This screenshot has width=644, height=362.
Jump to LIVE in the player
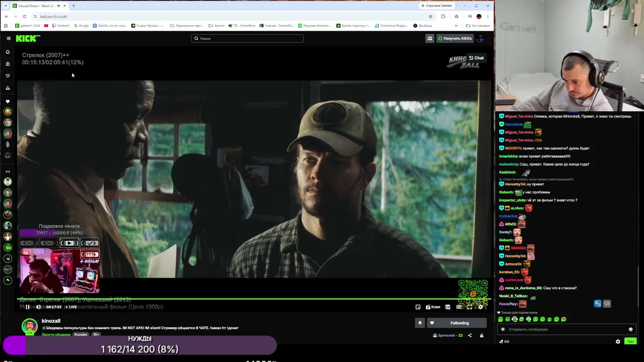(71, 307)
